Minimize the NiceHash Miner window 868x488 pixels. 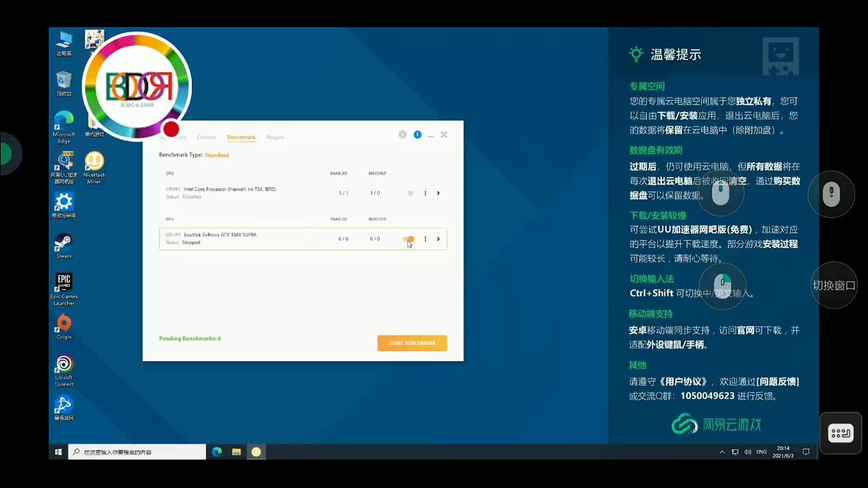431,136
